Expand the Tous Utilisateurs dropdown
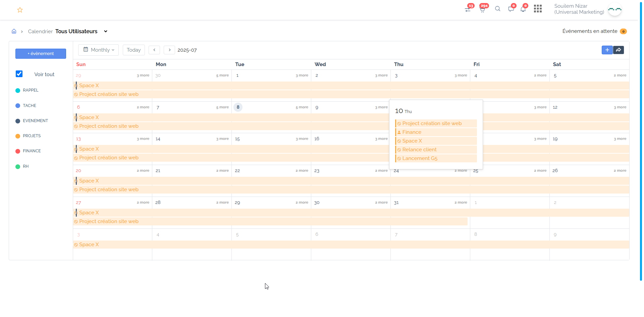 pos(106,31)
